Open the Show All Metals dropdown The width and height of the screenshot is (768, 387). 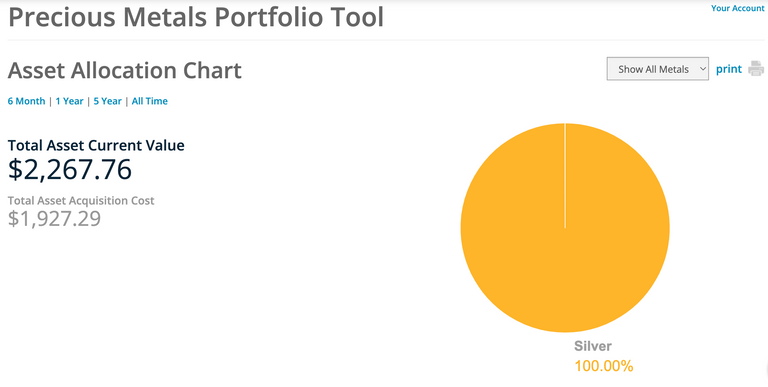657,69
